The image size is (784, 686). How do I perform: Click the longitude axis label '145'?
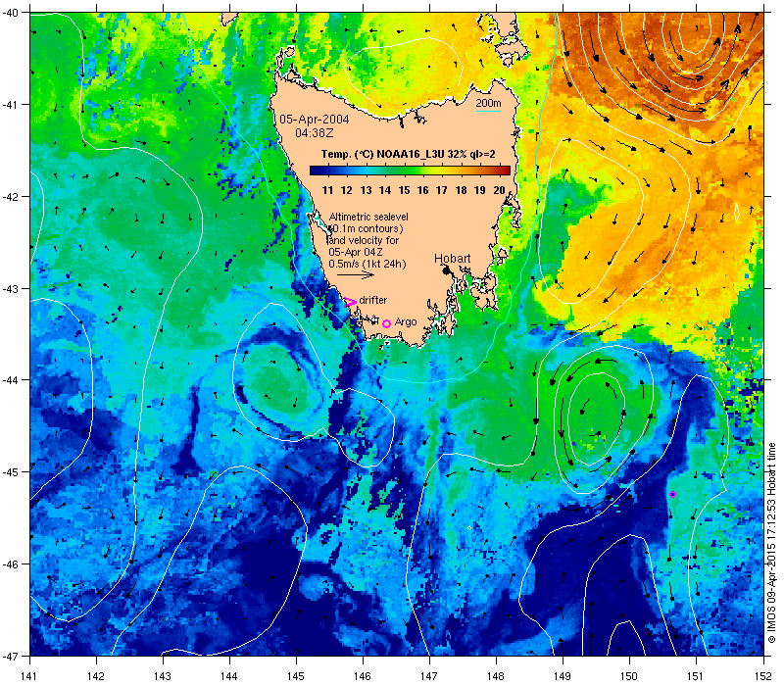tap(296, 676)
